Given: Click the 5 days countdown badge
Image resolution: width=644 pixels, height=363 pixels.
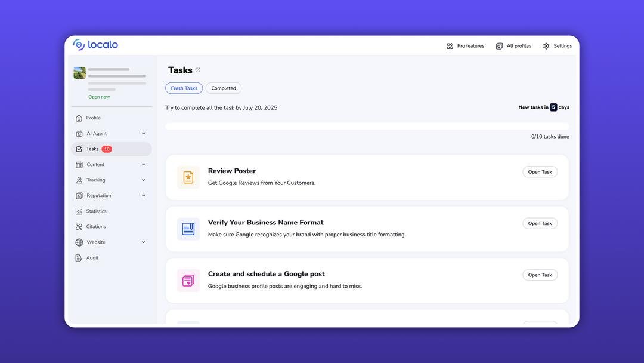Looking at the screenshot, I should 553,107.
